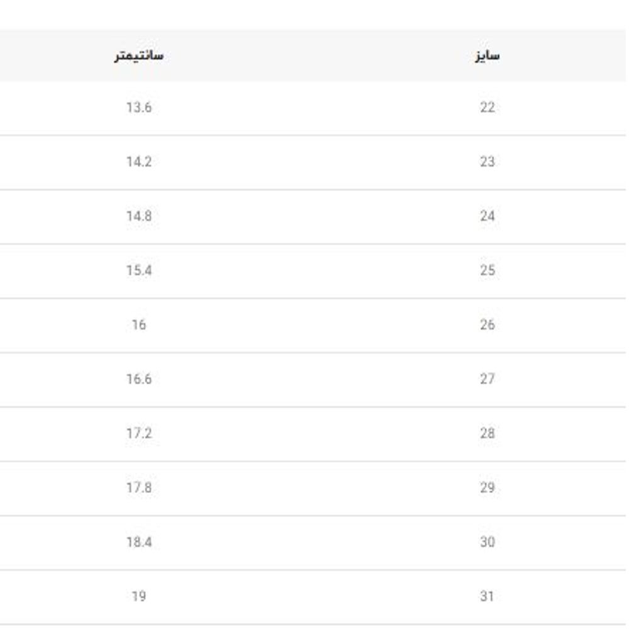Select the size 29 cell
Viewport: 644px width, 644px height.
tap(487, 488)
